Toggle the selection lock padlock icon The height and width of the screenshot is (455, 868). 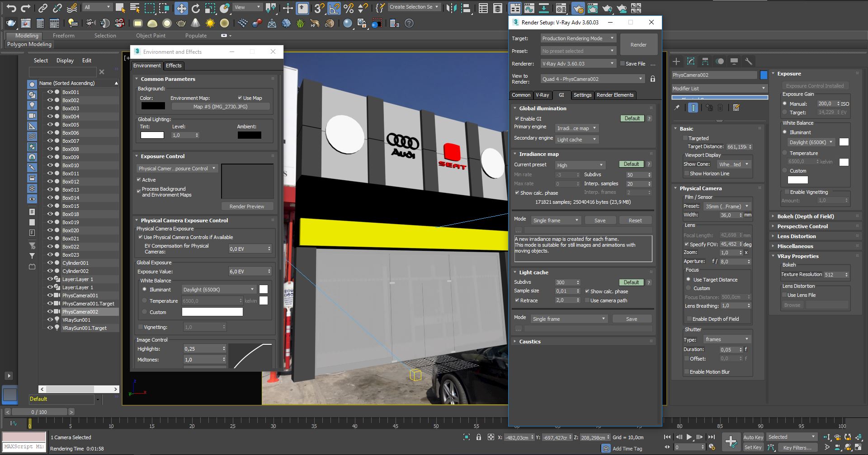[478, 437]
